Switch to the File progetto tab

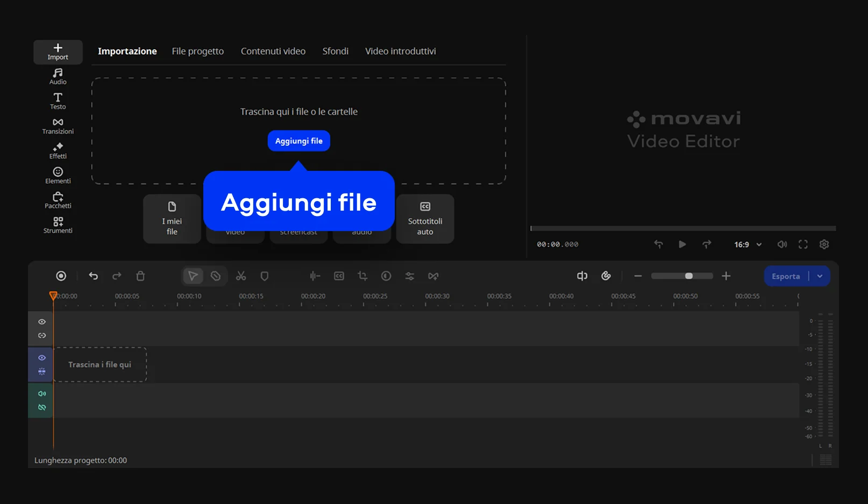pyautogui.click(x=197, y=51)
